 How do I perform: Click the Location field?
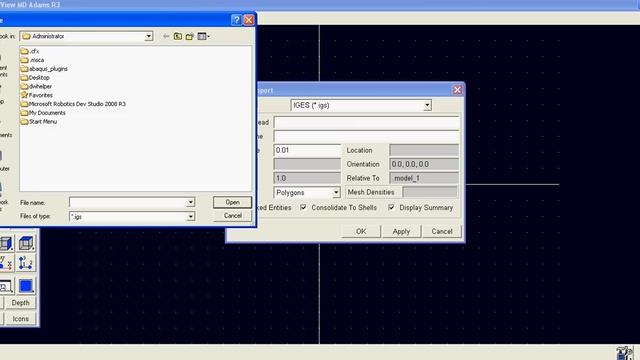tap(424, 150)
